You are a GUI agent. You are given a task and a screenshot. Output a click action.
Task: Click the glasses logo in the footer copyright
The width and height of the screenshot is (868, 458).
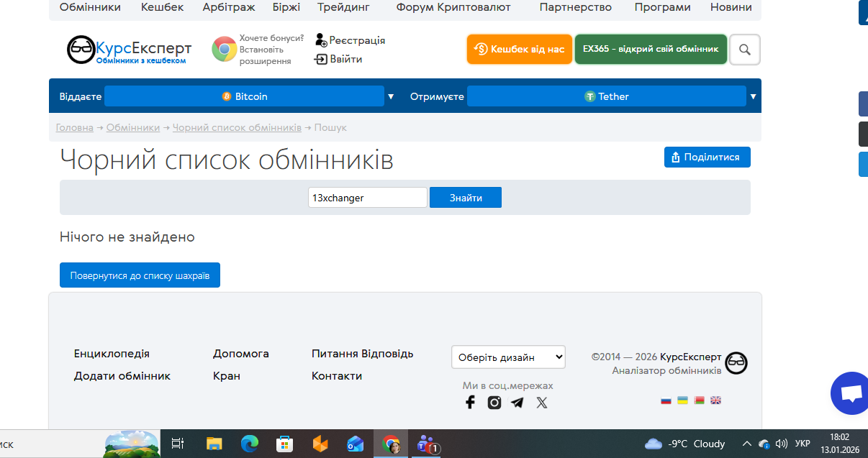[x=736, y=363]
